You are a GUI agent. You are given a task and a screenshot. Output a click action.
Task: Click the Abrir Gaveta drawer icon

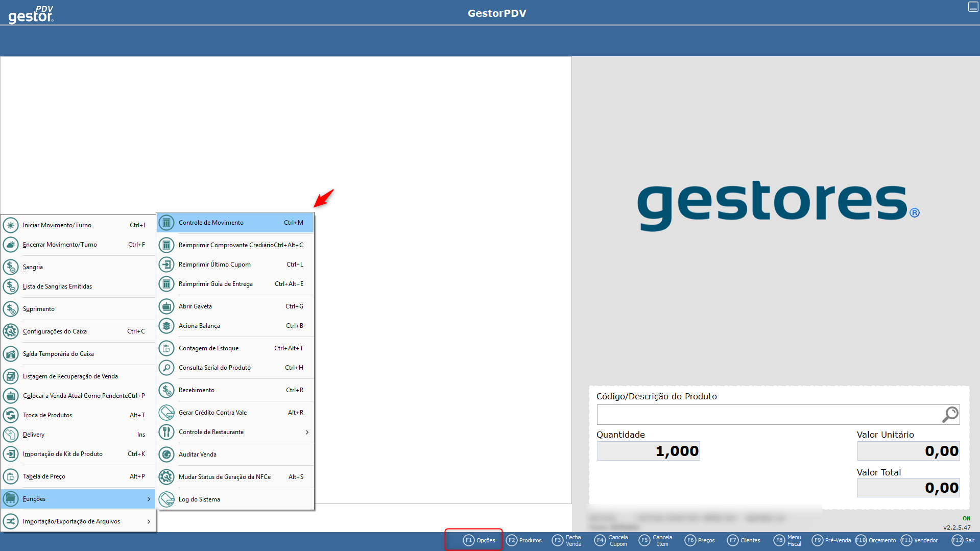tap(166, 306)
